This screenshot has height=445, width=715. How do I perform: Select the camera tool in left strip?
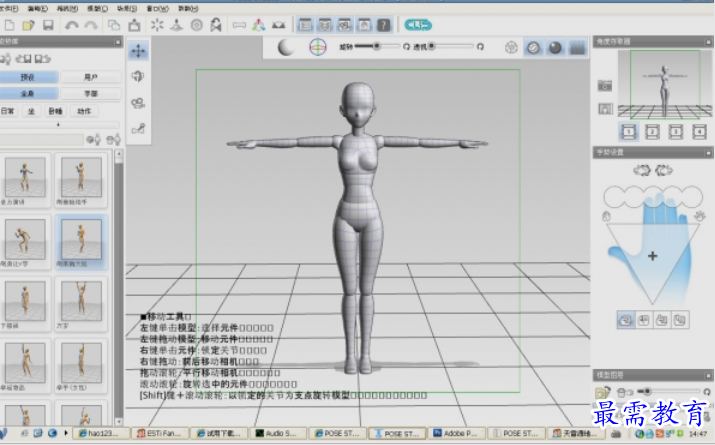coord(138,103)
